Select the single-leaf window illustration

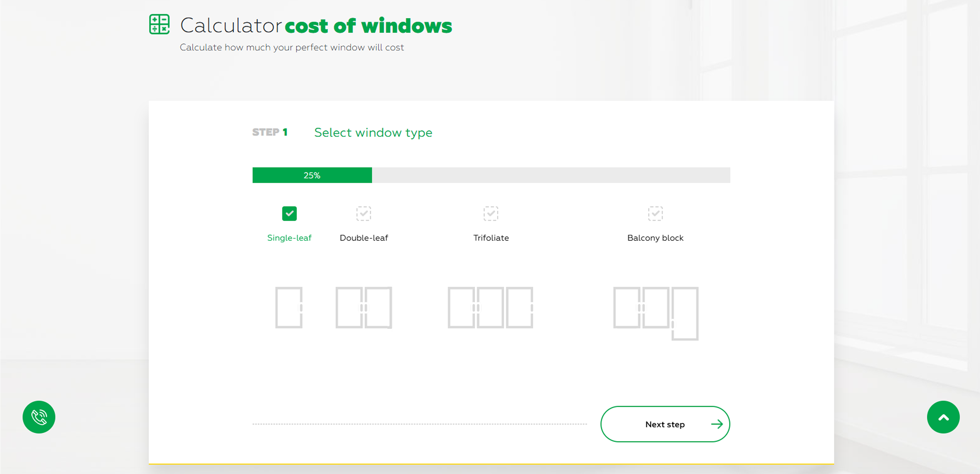tap(289, 307)
